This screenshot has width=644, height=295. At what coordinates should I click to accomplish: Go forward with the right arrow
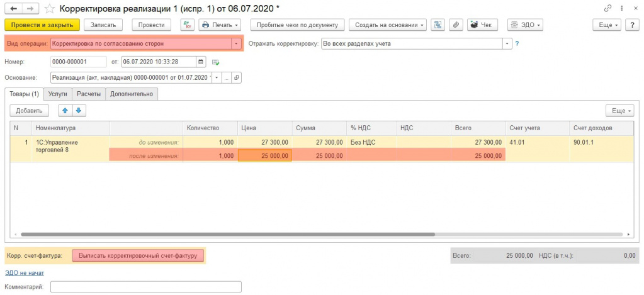(x=29, y=8)
